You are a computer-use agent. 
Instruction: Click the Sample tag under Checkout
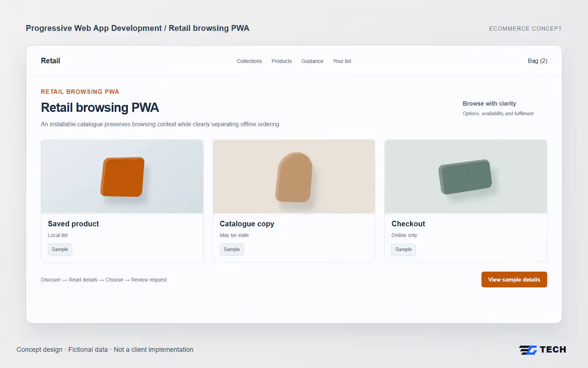coord(404,250)
